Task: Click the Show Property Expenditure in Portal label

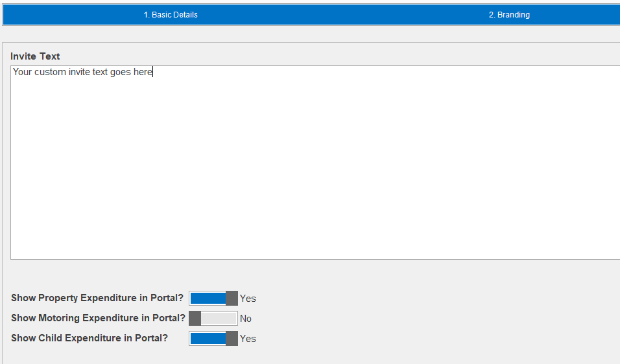Action: click(97, 298)
